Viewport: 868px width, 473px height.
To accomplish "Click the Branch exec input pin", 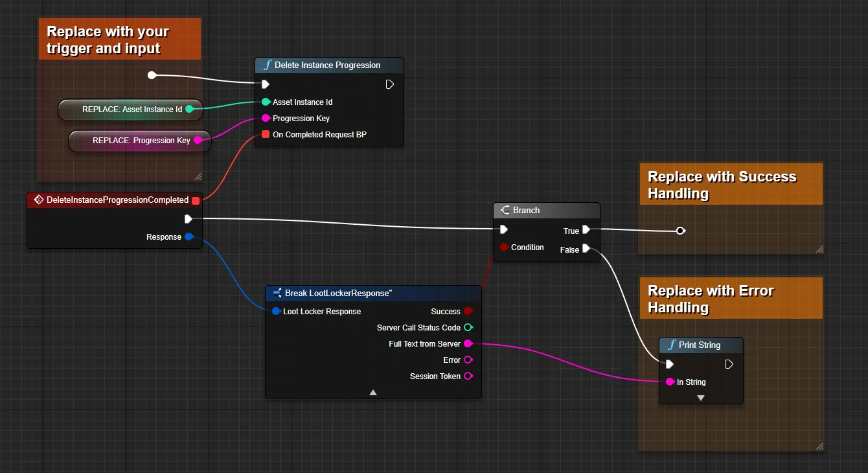I will pos(503,229).
